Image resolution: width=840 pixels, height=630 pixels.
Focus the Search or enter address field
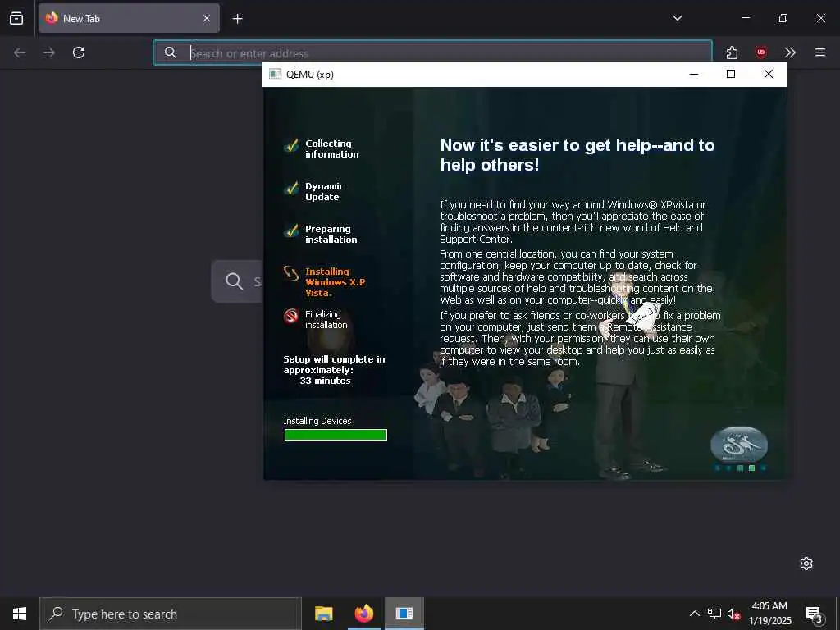click(x=433, y=53)
